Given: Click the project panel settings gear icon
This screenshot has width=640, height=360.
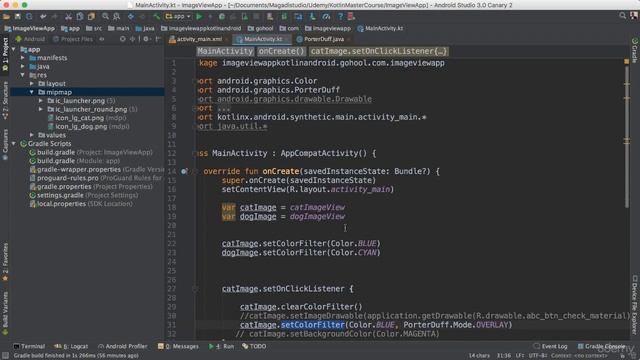Looking at the screenshot, I should click(146, 39).
